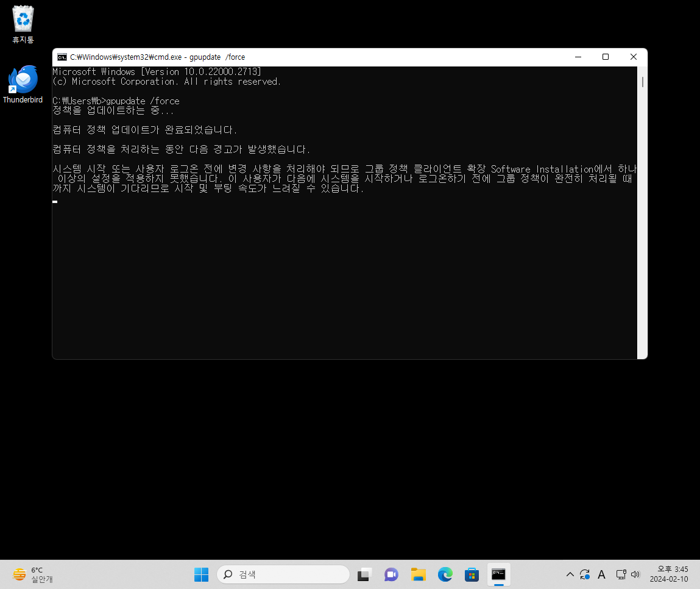Click the sync/update tray icon
700x589 pixels.
coord(585,575)
